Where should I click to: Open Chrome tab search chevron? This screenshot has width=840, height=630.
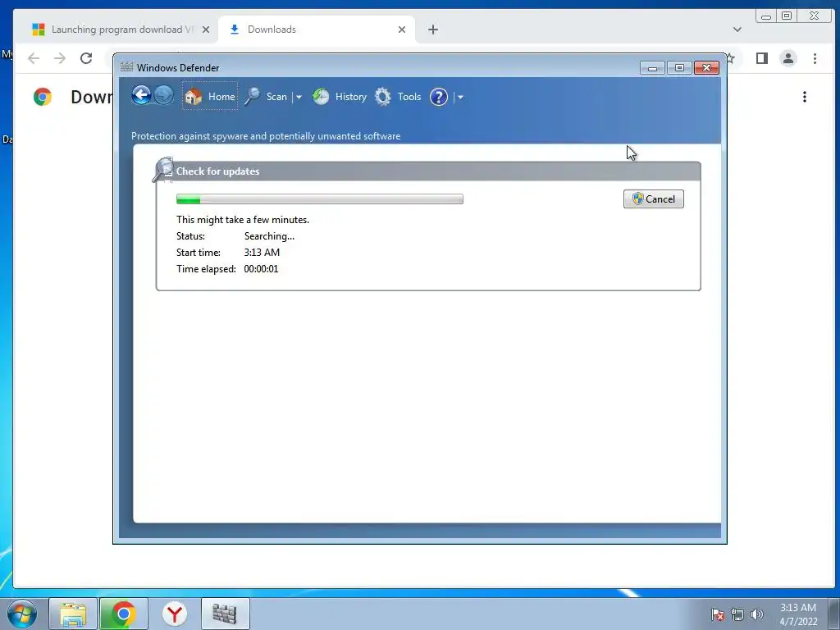737,30
